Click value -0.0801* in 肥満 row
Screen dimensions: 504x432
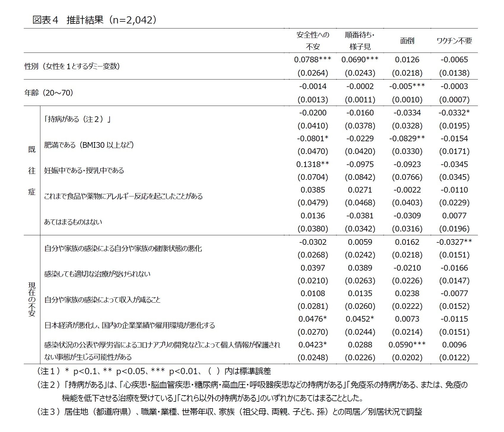pos(313,139)
